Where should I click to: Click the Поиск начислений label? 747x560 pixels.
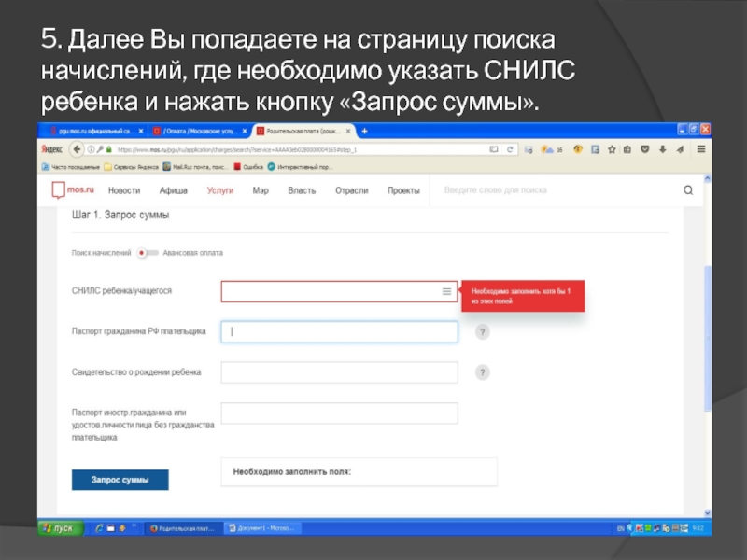coord(101,253)
